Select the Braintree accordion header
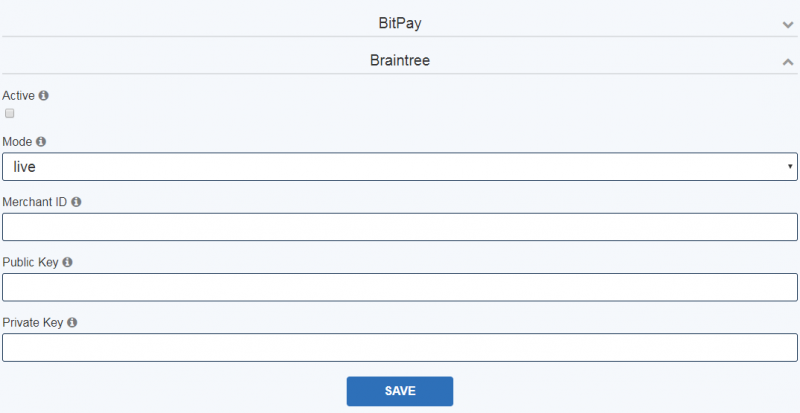 point(400,60)
